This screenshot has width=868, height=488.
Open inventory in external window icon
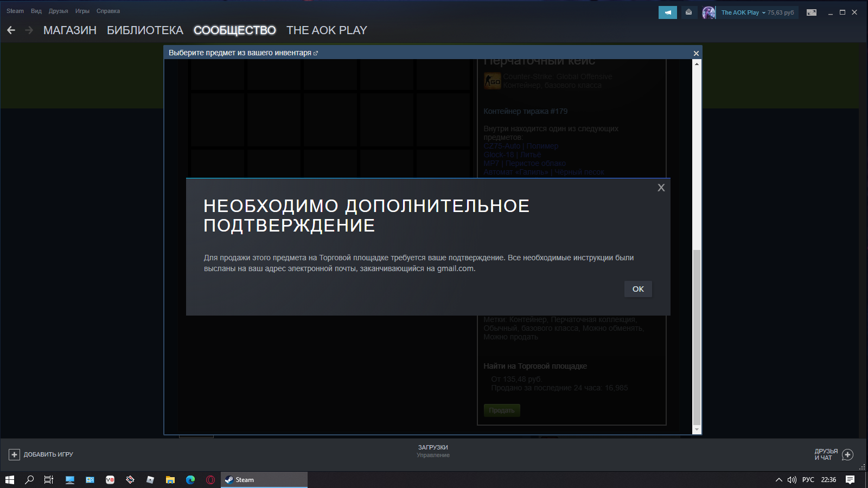tap(316, 53)
